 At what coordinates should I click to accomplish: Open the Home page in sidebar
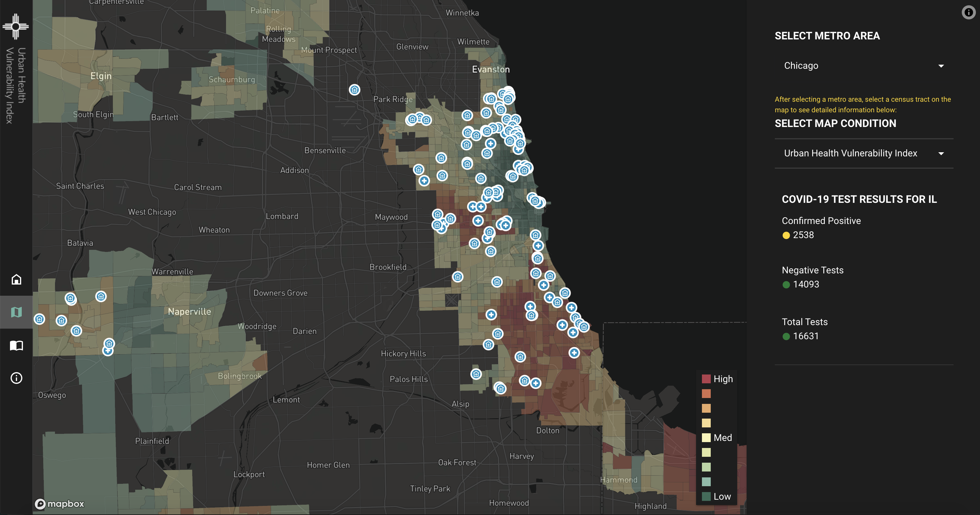click(16, 280)
